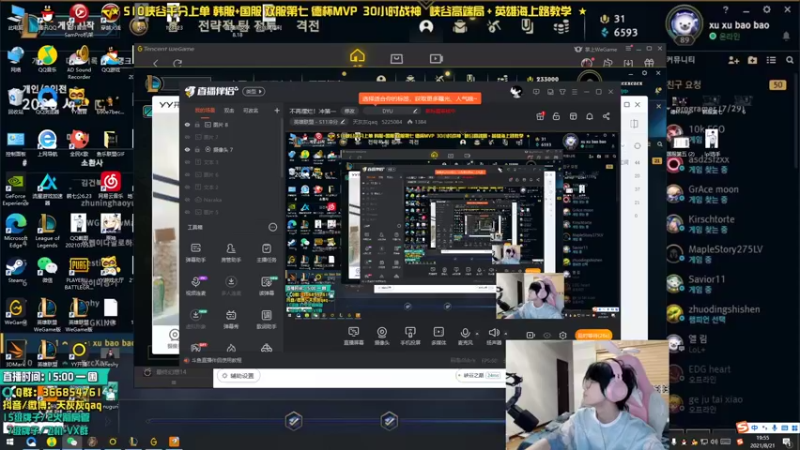Add a friend in League friends panel
The height and width of the screenshot is (450, 800).
734,60
